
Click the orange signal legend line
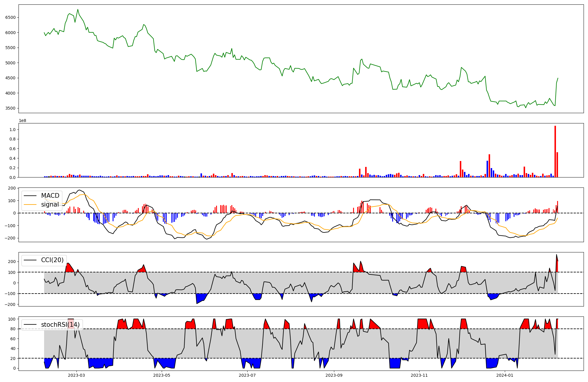pyautogui.click(x=30, y=205)
